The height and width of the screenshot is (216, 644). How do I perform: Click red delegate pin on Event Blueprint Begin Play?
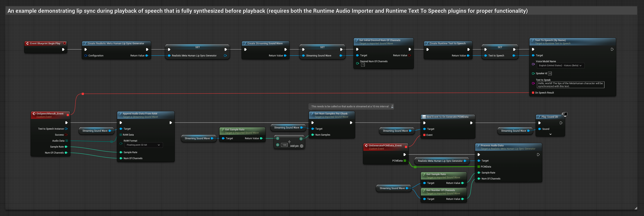coord(65,43)
